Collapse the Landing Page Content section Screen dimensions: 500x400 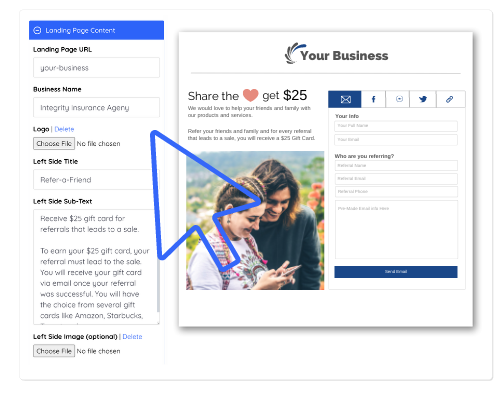[x=96, y=30]
